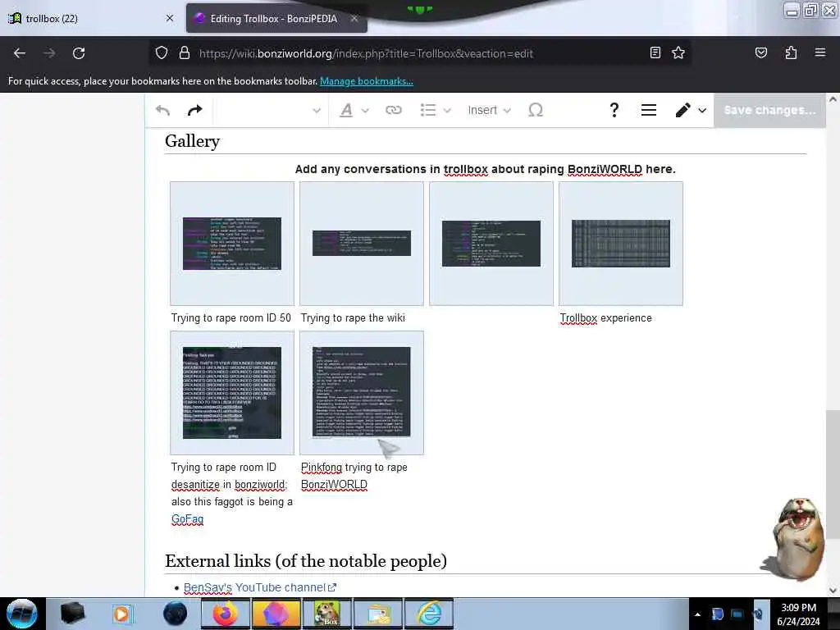The width and height of the screenshot is (840, 630).
Task: Open page options menu with three lines
Action: click(649, 111)
